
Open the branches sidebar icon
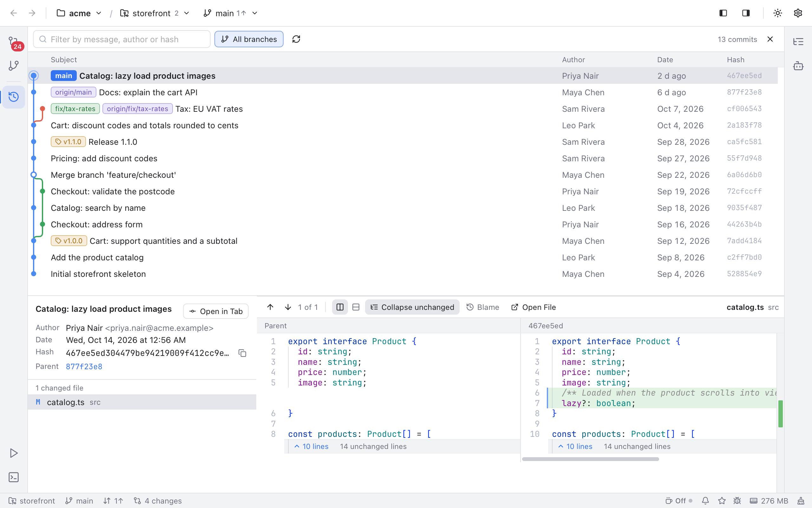(x=14, y=65)
